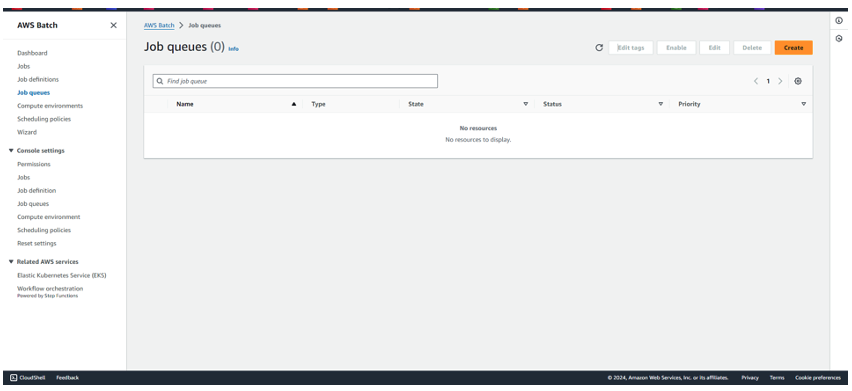Open the Terms footer link
Image resolution: width=852 pixels, height=391 pixels.
[x=777, y=377]
